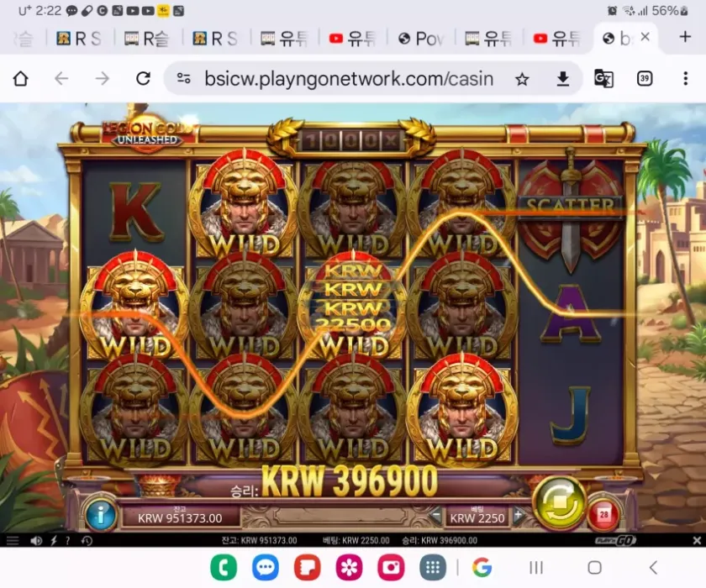Image resolution: width=706 pixels, height=588 pixels.
Task: Reload the page in browser
Action: pos(143,79)
